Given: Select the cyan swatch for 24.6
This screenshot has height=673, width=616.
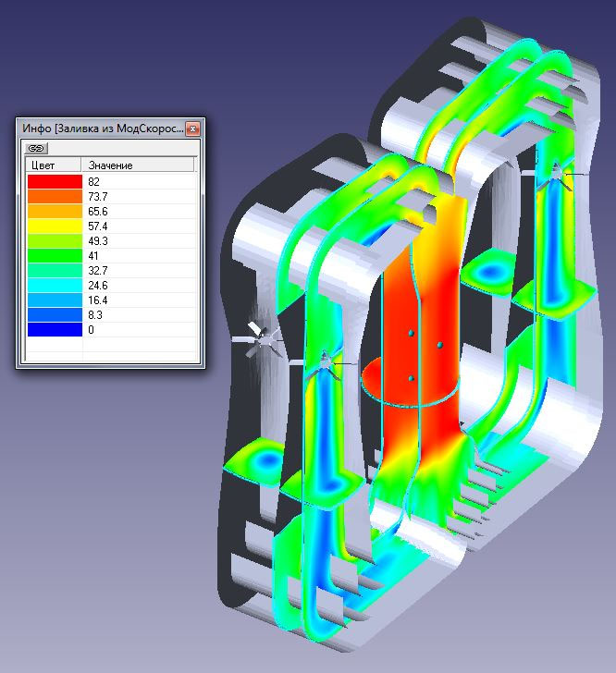Looking at the screenshot, I should pos(55,286).
